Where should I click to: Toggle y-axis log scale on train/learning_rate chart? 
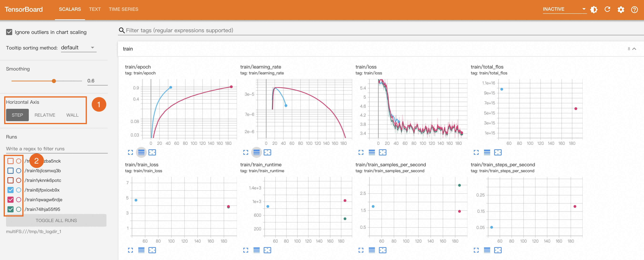pos(257,152)
